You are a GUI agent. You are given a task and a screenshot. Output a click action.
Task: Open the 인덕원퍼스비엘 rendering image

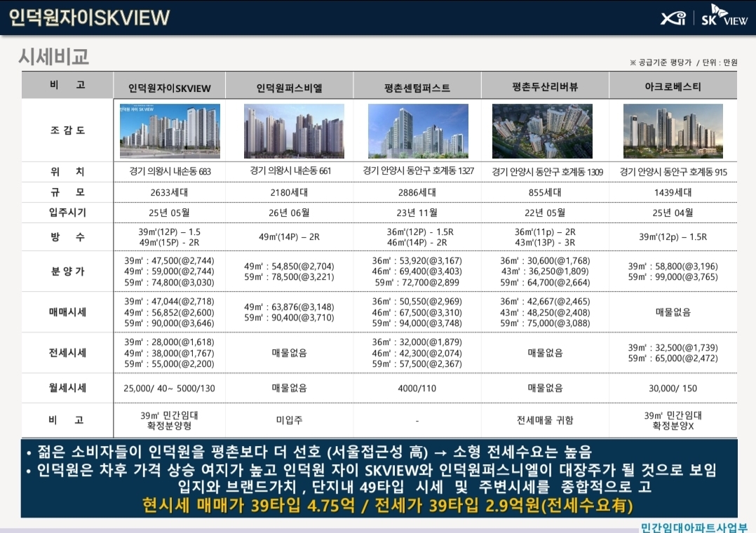[x=294, y=130]
